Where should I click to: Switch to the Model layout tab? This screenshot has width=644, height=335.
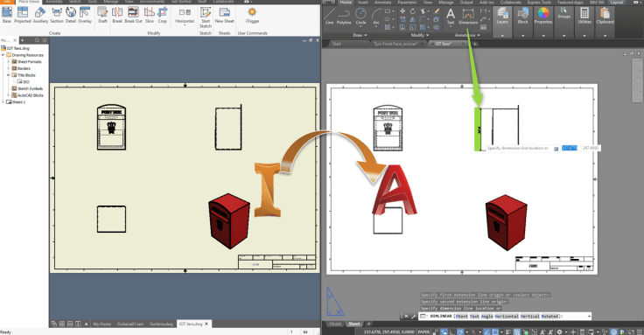tap(335, 324)
